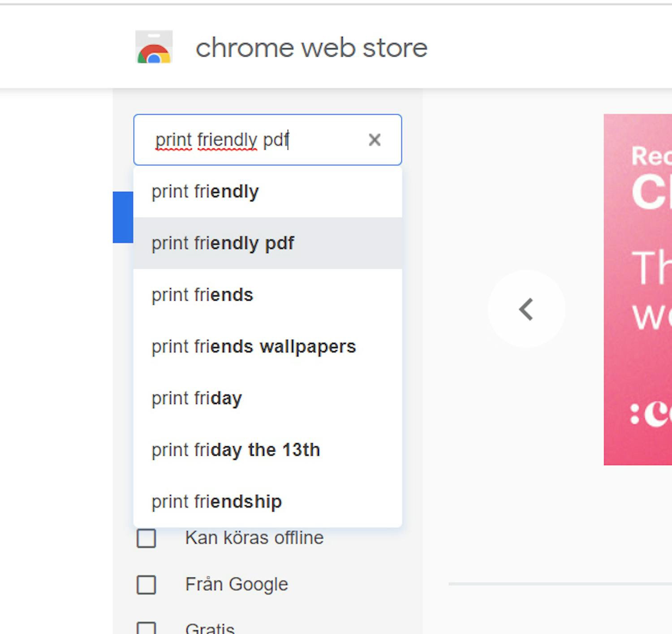
Task: Click the "Kan köras offline" filter label
Action: point(254,538)
